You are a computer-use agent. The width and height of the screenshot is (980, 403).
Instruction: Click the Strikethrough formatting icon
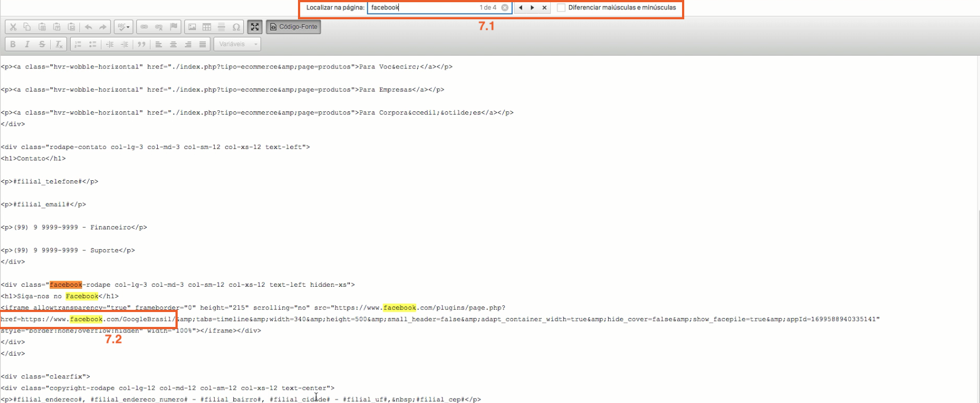point(42,44)
